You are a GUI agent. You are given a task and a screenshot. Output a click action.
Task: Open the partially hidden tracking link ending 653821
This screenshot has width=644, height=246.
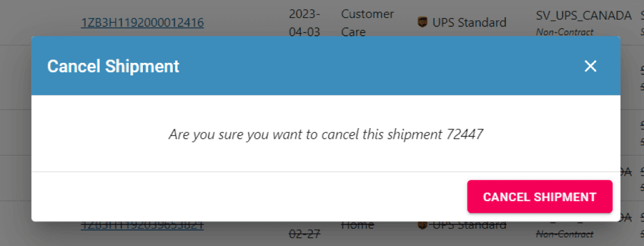[142, 225]
